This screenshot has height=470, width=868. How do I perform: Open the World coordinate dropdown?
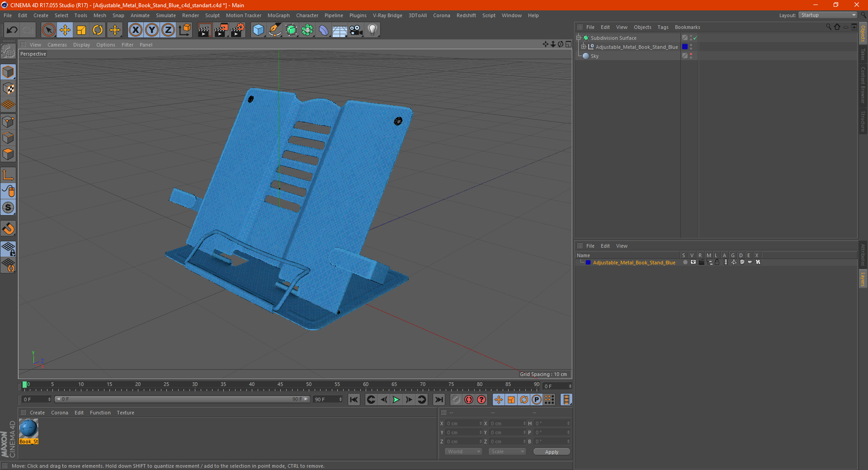463,451
